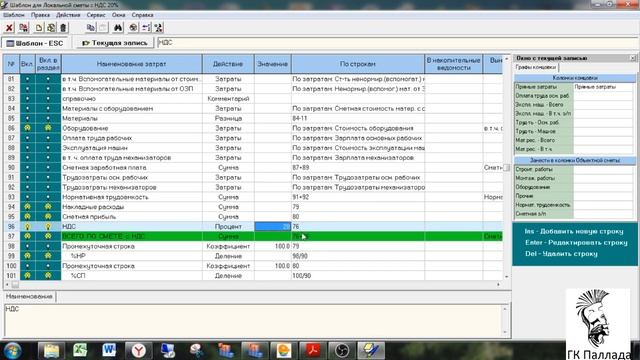Open the red Adobe Acrobat taskbar icon

pos(313,351)
